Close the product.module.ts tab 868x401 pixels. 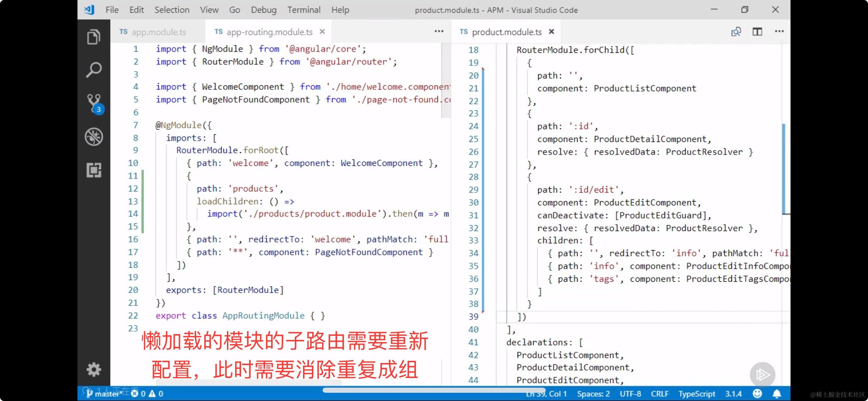click(551, 32)
